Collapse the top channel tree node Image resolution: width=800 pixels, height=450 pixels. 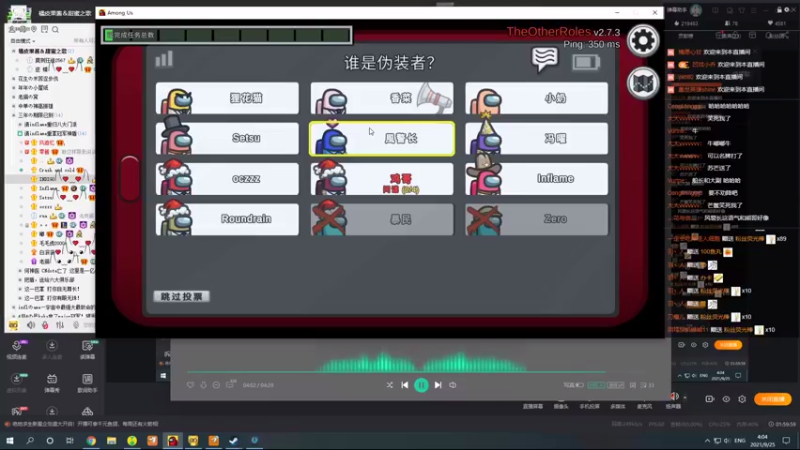tap(14, 51)
